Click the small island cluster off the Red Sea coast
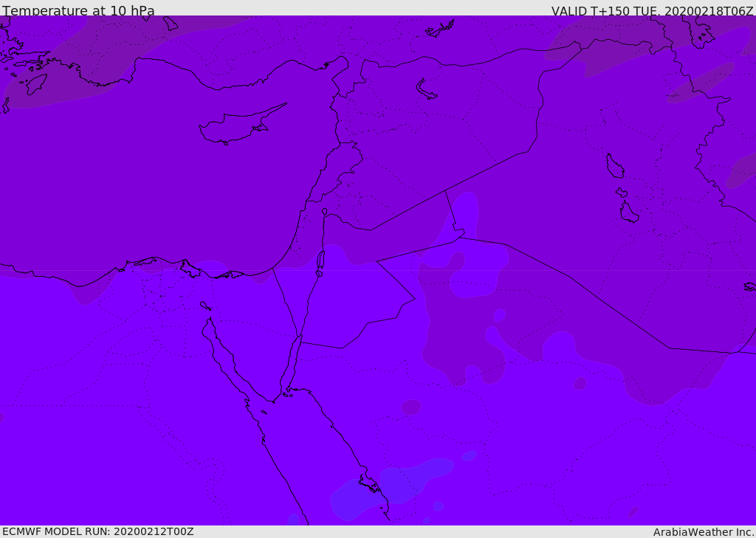756x538 pixels. tap(371, 486)
